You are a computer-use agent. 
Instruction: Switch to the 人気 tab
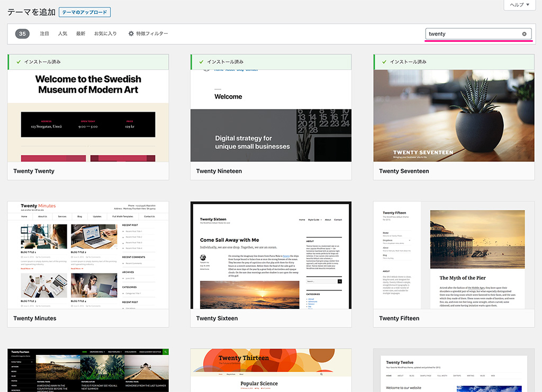pyautogui.click(x=62, y=33)
